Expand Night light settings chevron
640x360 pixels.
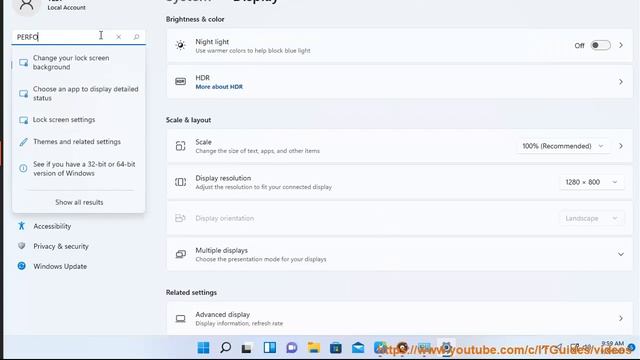tap(621, 45)
